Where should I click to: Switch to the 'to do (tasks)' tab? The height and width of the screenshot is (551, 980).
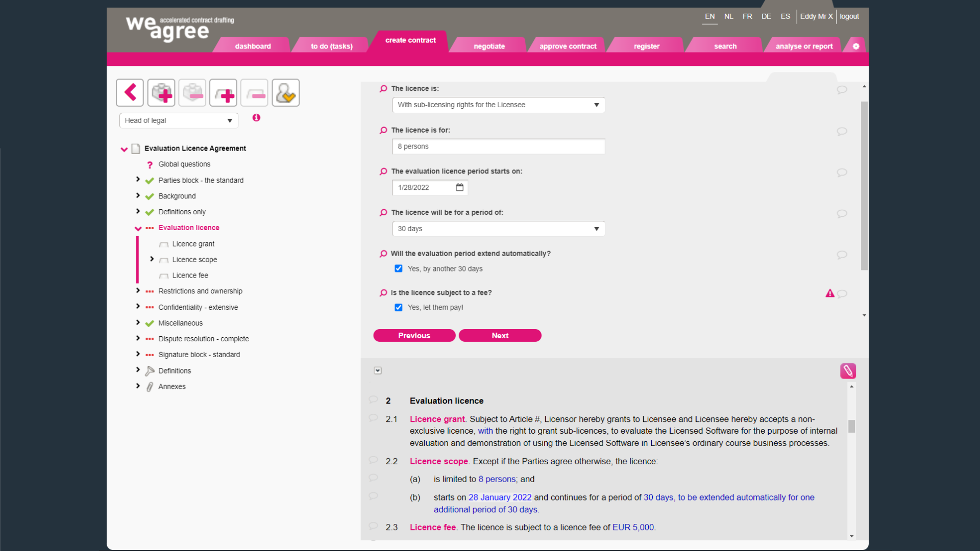[x=331, y=45]
